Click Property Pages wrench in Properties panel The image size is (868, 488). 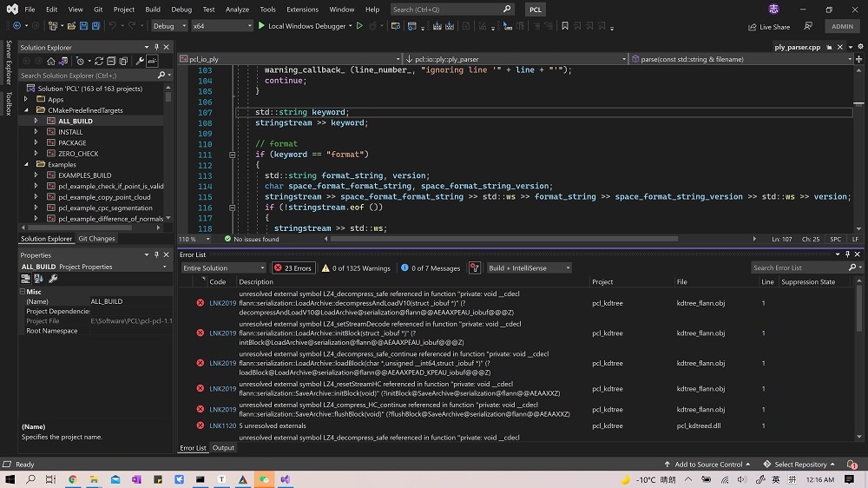click(53, 279)
